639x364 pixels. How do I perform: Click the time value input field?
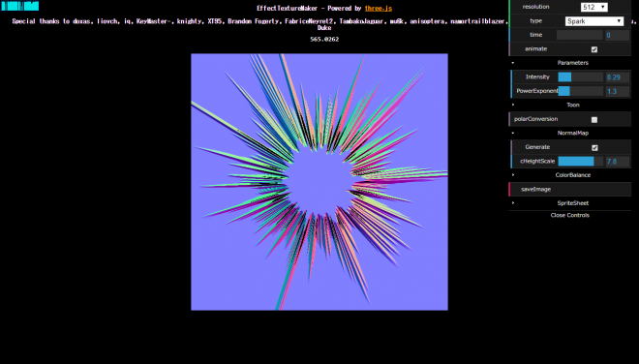pyautogui.click(x=618, y=35)
